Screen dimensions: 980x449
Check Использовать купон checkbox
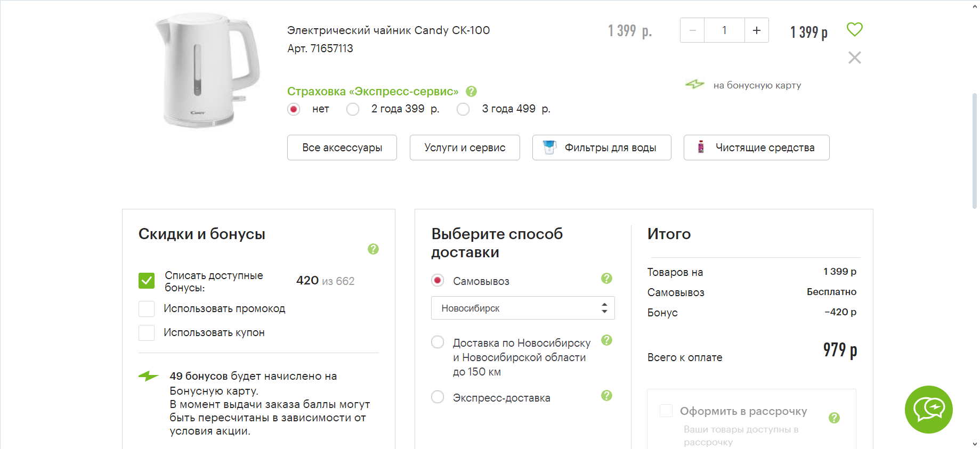click(x=147, y=333)
